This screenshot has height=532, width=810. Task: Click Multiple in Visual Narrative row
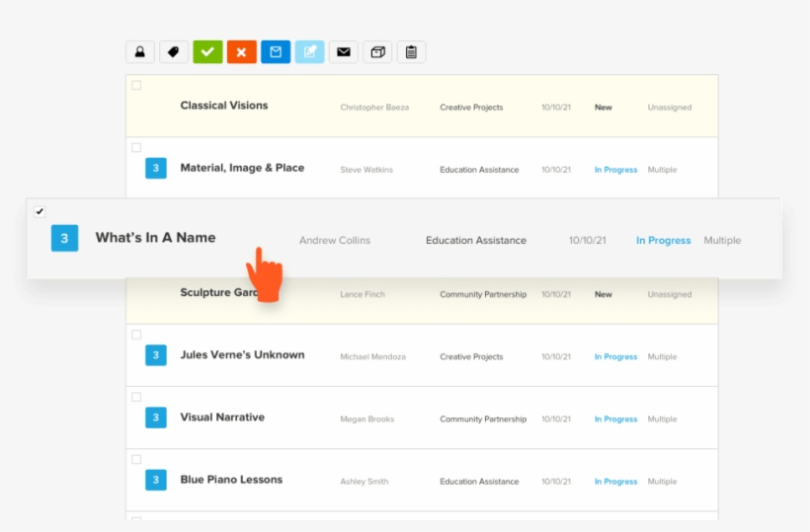pos(662,419)
